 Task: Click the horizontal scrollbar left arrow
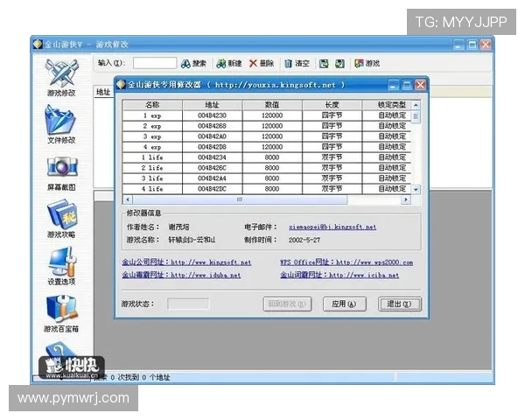pos(128,199)
